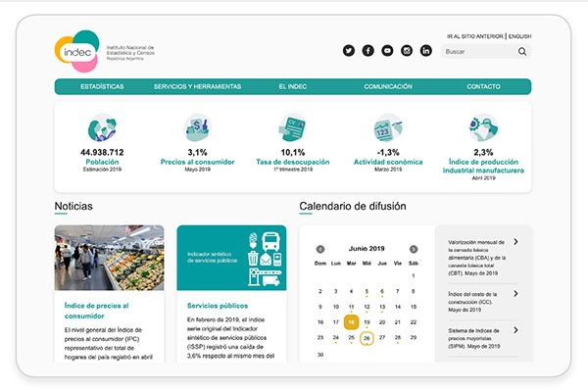Expand the Índice del costo de construcción arrow
588x390 pixels.
(x=516, y=294)
